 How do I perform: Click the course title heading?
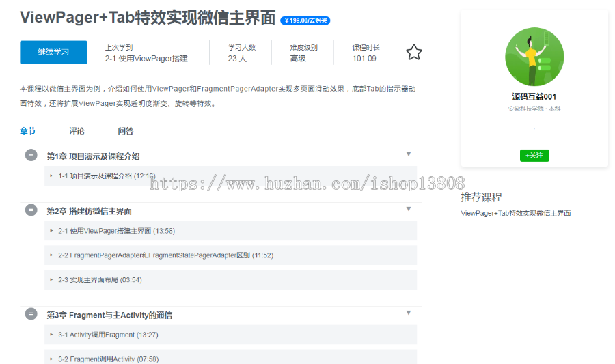tap(148, 18)
